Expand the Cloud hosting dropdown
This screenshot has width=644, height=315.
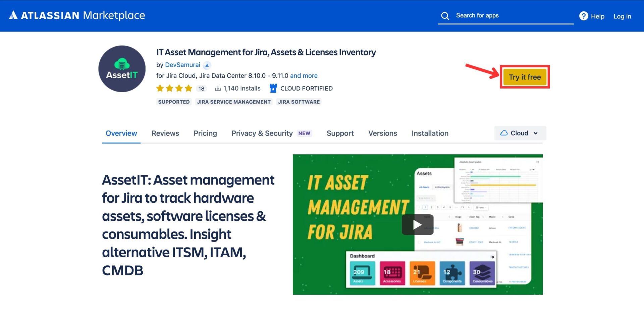click(520, 133)
